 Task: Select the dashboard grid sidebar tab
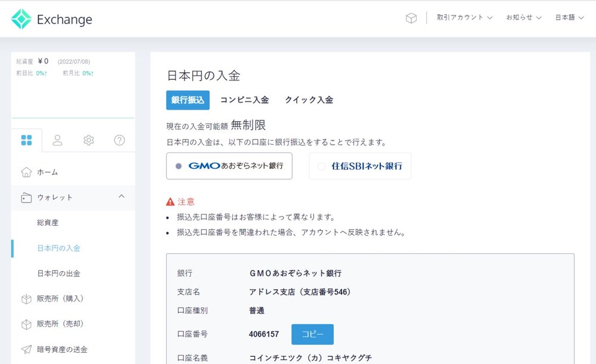click(x=27, y=140)
